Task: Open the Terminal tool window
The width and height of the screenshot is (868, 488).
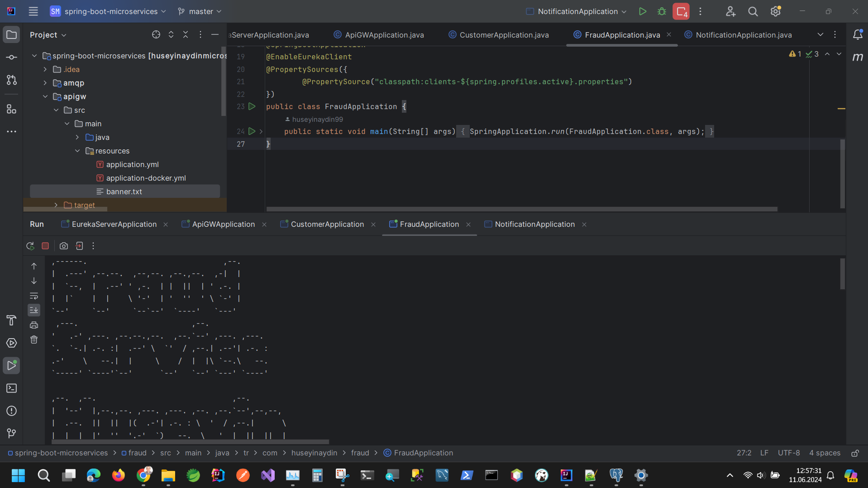Action: tap(12, 388)
